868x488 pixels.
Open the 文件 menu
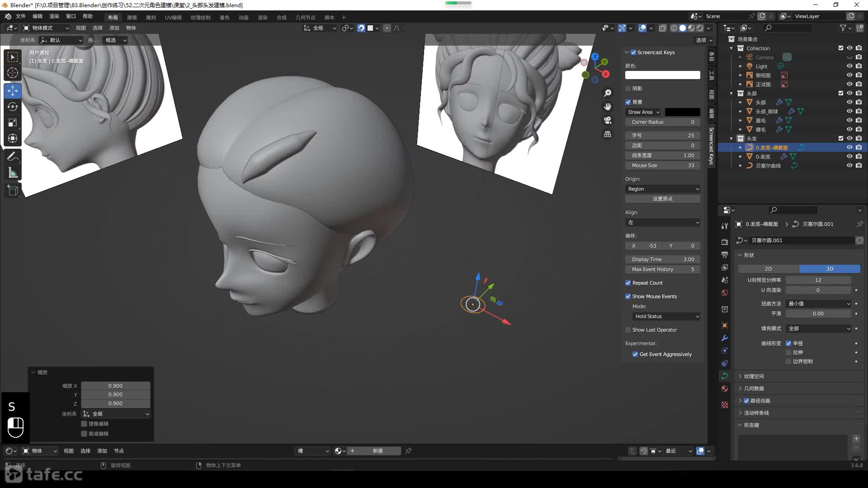coord(21,16)
